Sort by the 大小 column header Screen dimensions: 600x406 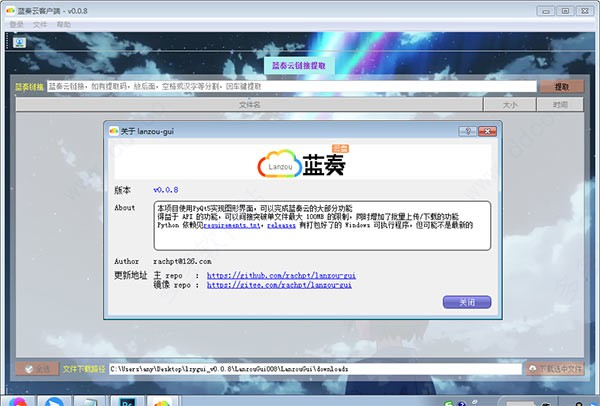click(x=510, y=104)
